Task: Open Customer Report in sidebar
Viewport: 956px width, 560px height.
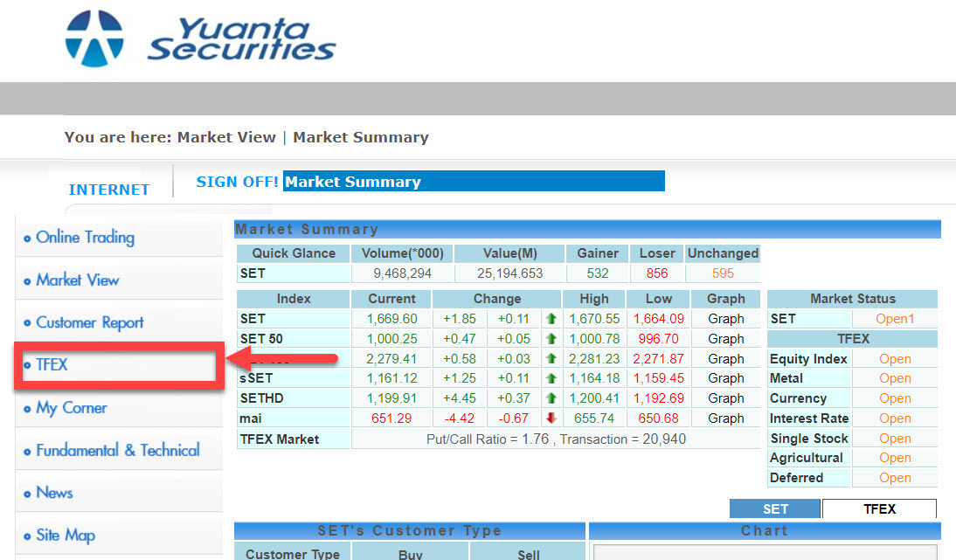Action: 90,322
